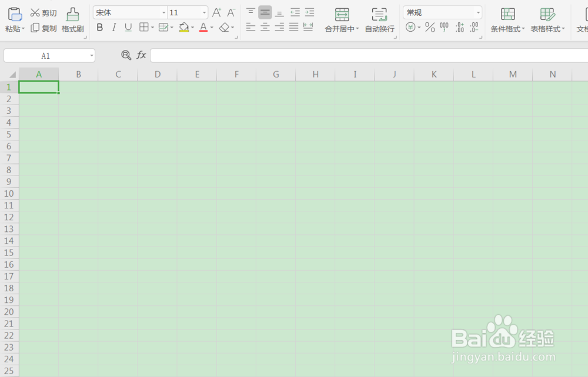Toggle Italic formatting
588x377 pixels.
click(114, 28)
